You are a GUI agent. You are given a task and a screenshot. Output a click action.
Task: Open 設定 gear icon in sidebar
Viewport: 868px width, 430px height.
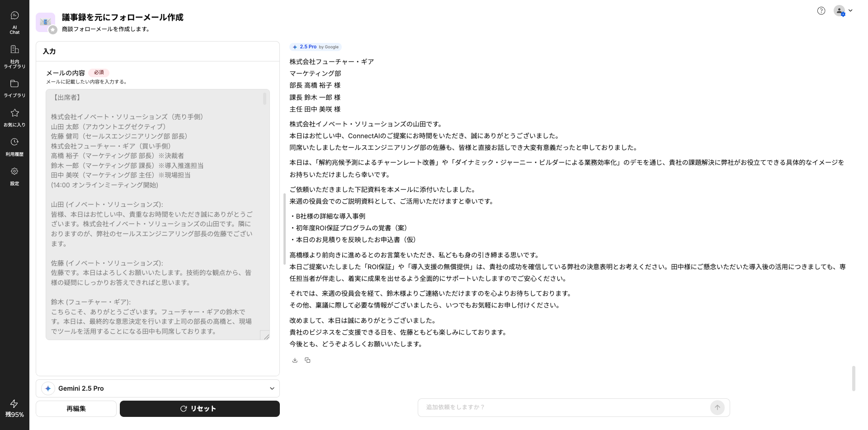point(14,176)
